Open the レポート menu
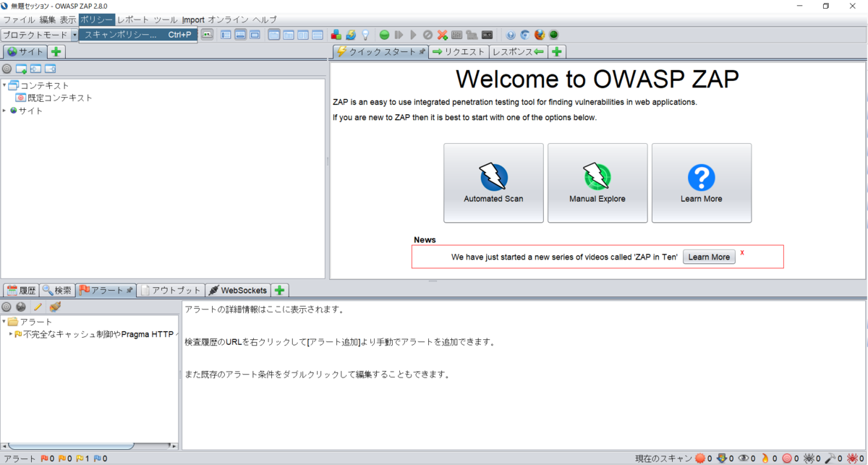Image resolution: width=868 pixels, height=465 pixels. click(x=134, y=20)
